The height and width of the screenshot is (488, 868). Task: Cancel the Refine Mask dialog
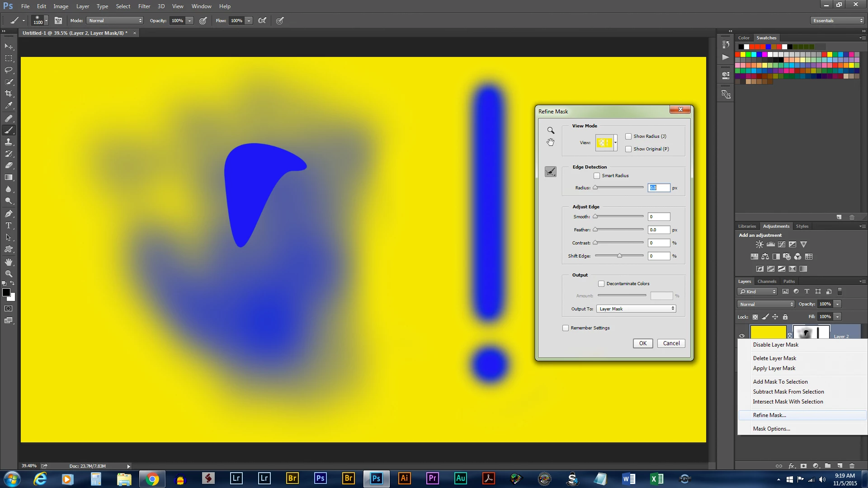coord(671,343)
